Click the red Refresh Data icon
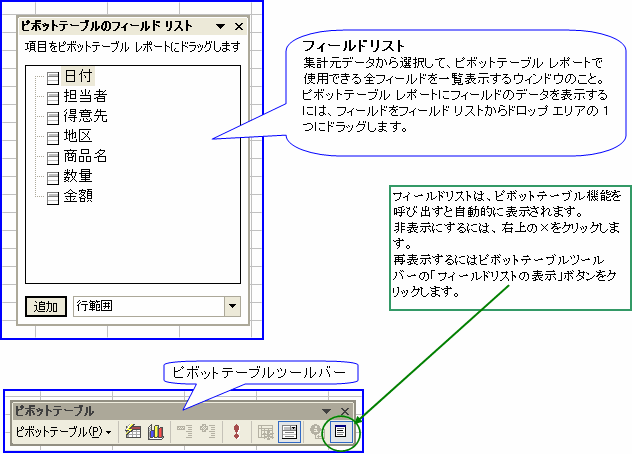632x454 pixels. pyautogui.click(x=236, y=432)
